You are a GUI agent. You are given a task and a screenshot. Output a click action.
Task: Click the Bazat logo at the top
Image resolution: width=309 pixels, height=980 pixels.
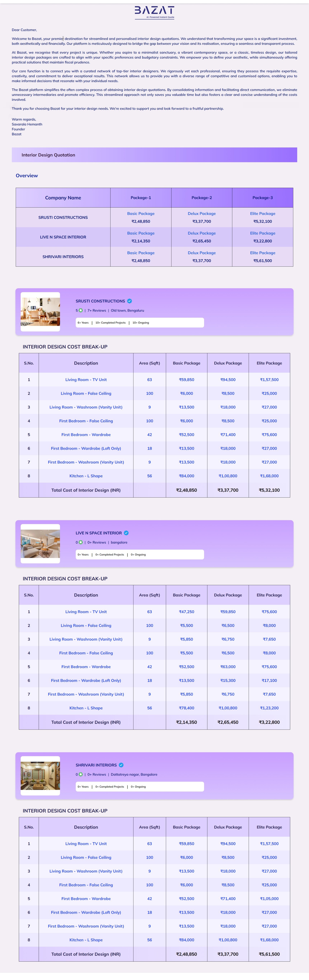coord(154,12)
